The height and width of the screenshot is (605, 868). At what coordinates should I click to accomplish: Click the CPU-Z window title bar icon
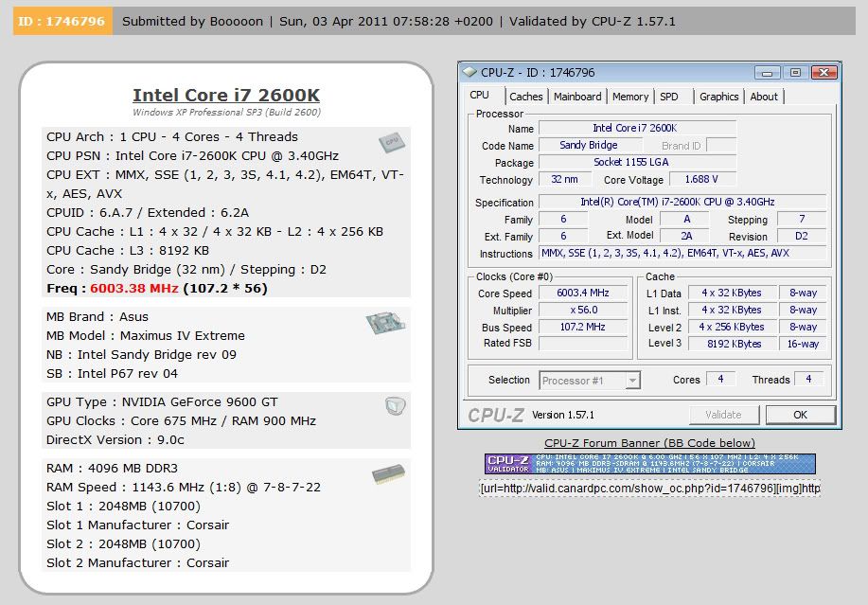coord(470,73)
